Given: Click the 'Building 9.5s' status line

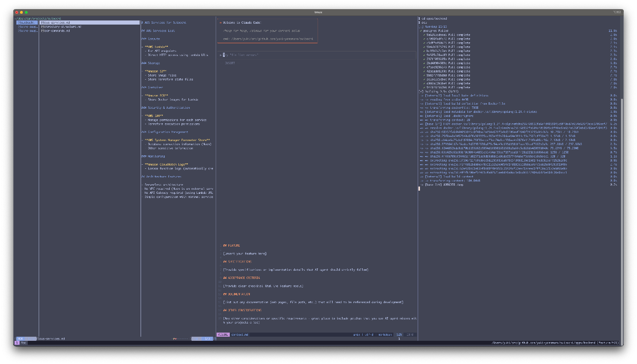Looking at the screenshot, I should tap(438, 91).
